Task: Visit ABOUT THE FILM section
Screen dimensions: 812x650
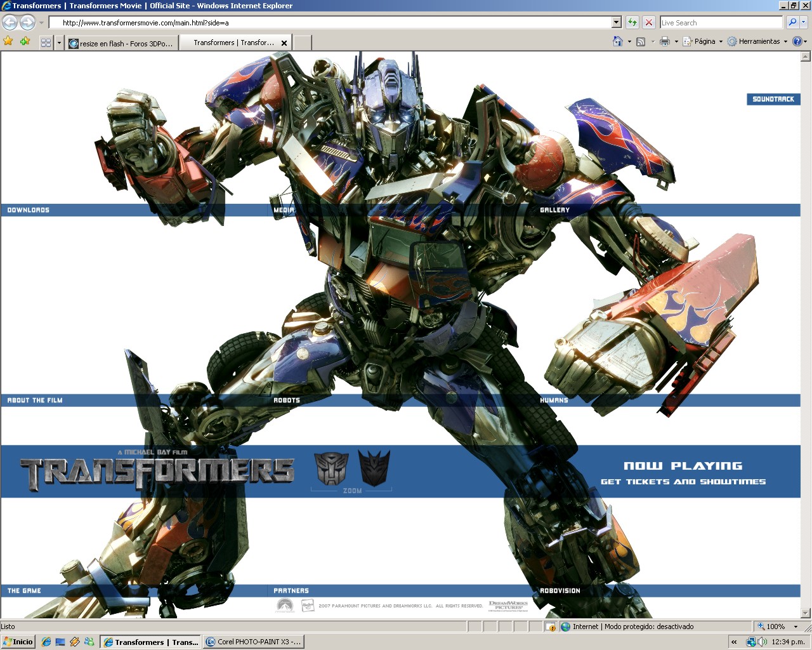Action: pos(35,401)
